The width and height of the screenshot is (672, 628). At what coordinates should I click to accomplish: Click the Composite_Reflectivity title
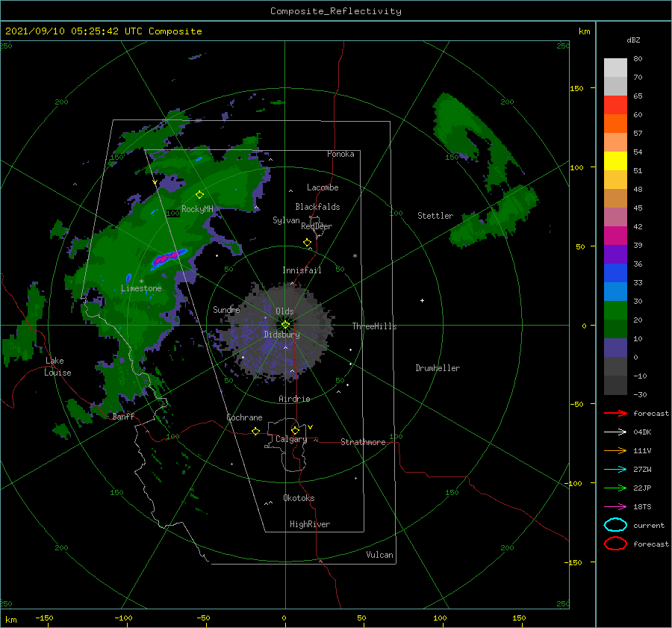click(x=336, y=11)
